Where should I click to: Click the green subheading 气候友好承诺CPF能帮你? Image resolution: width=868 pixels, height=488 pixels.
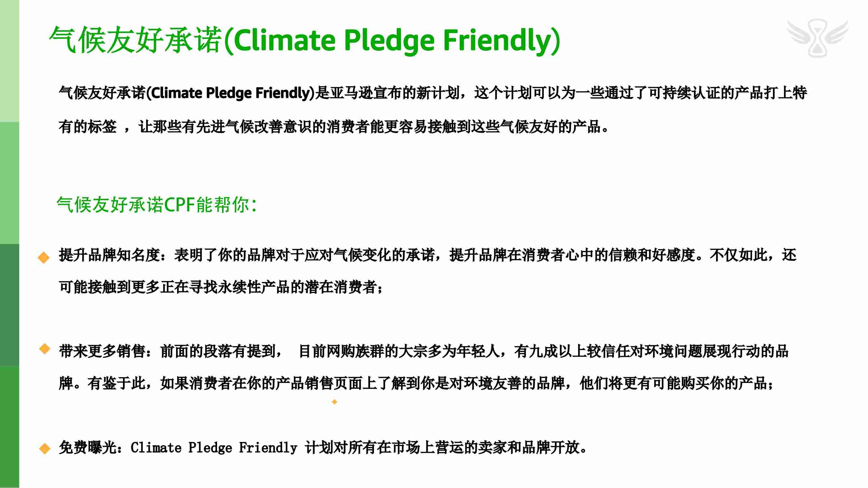(x=157, y=205)
